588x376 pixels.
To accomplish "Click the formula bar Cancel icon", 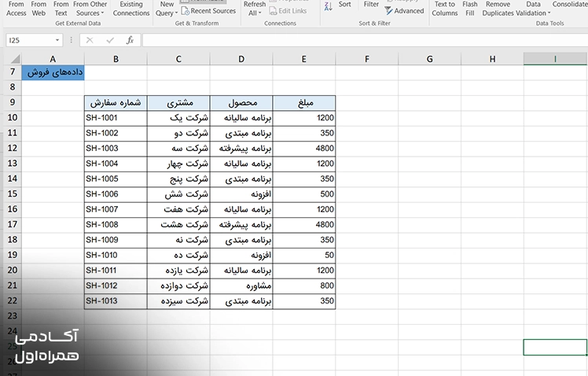I will 90,40.
